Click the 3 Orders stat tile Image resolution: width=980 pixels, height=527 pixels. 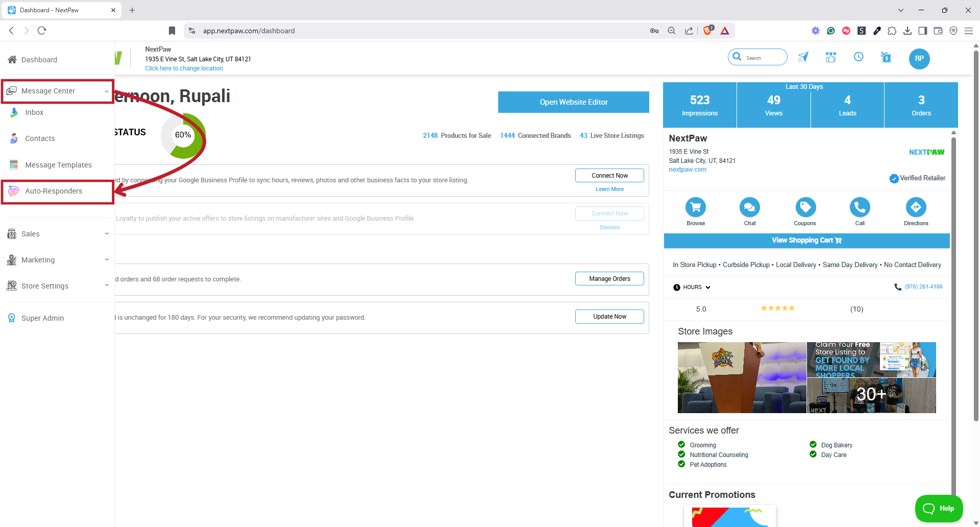(x=921, y=105)
